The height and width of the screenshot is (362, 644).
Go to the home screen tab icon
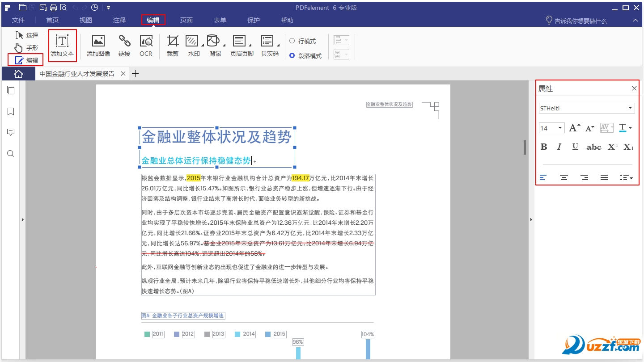18,74
